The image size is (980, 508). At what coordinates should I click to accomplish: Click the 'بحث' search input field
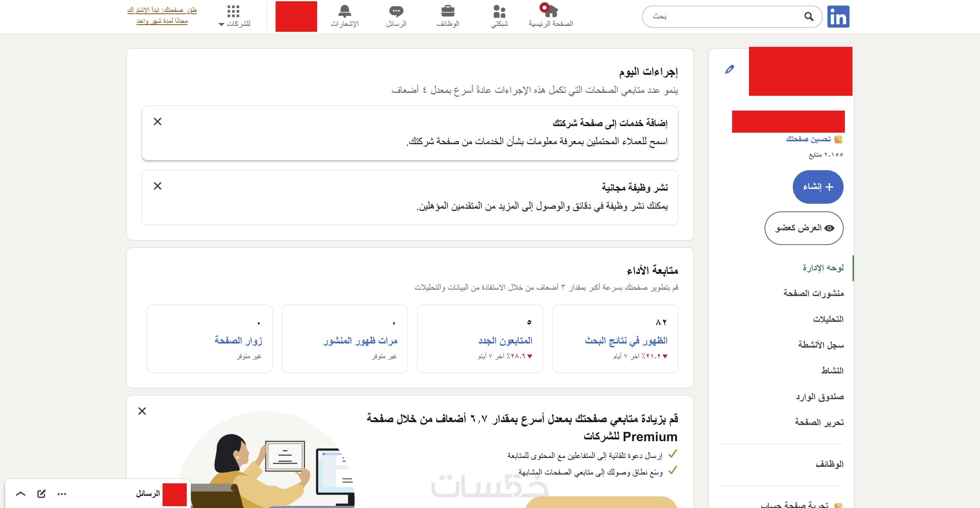723,17
